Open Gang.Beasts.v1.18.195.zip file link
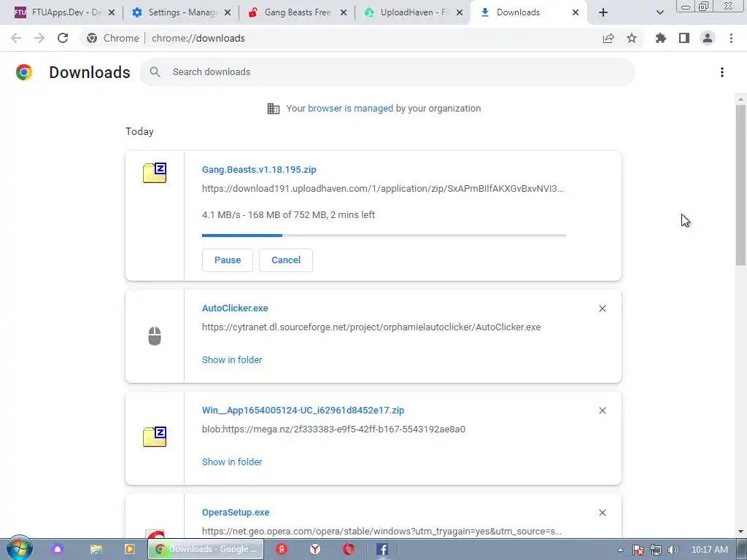Image resolution: width=747 pixels, height=560 pixels. tap(259, 169)
